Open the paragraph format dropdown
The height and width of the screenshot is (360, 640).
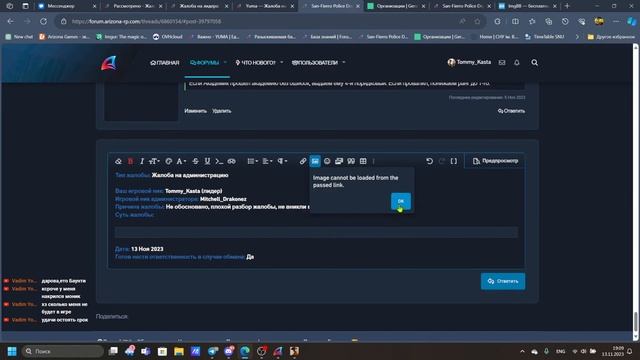click(x=282, y=161)
